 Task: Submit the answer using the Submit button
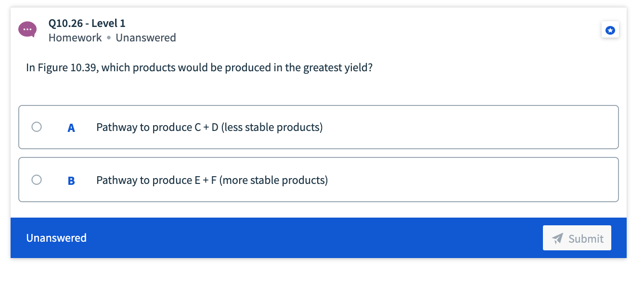coord(577,238)
